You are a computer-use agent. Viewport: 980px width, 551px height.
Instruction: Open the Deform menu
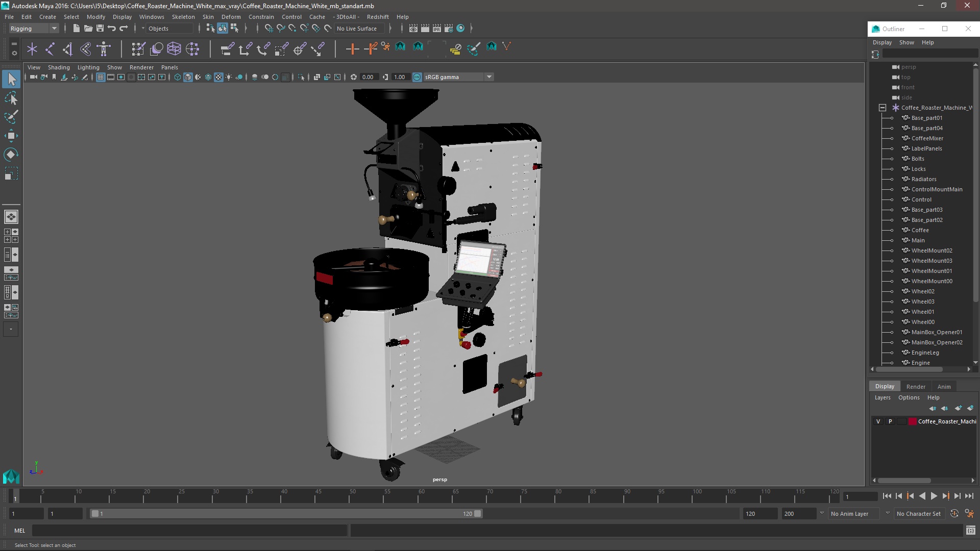pos(231,17)
